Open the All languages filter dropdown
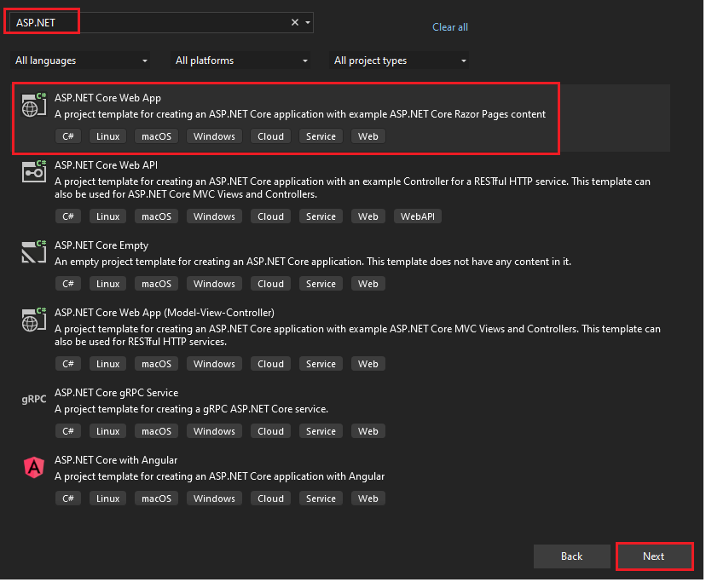Screen dimensions: 706x588 click(x=81, y=61)
